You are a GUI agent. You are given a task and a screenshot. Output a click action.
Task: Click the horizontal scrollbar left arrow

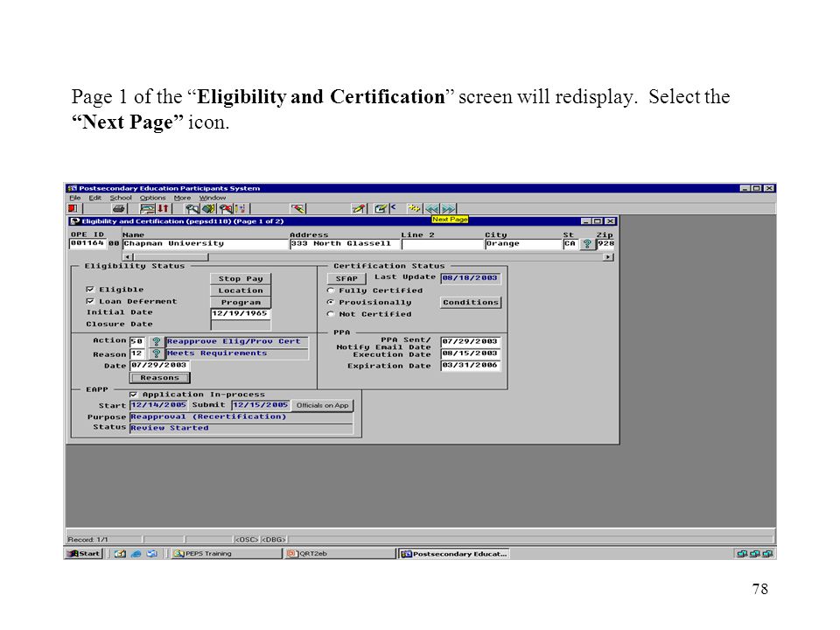click(128, 257)
